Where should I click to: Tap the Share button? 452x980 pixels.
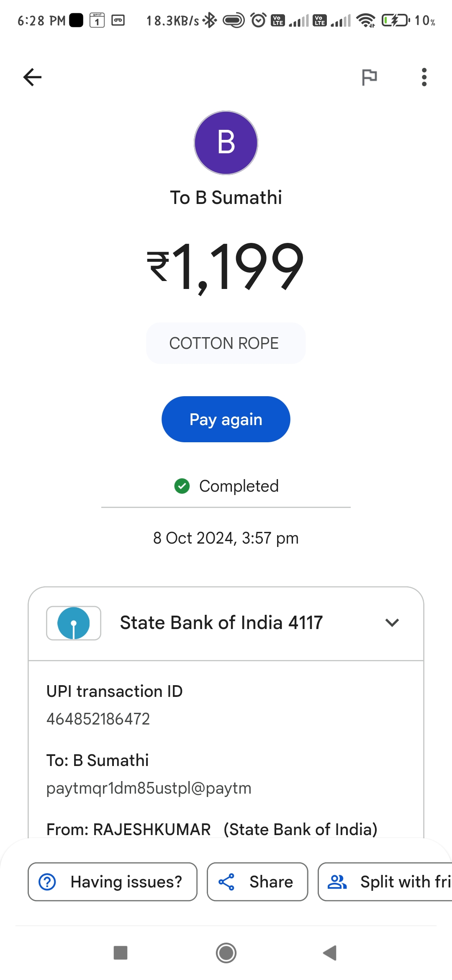point(257,882)
